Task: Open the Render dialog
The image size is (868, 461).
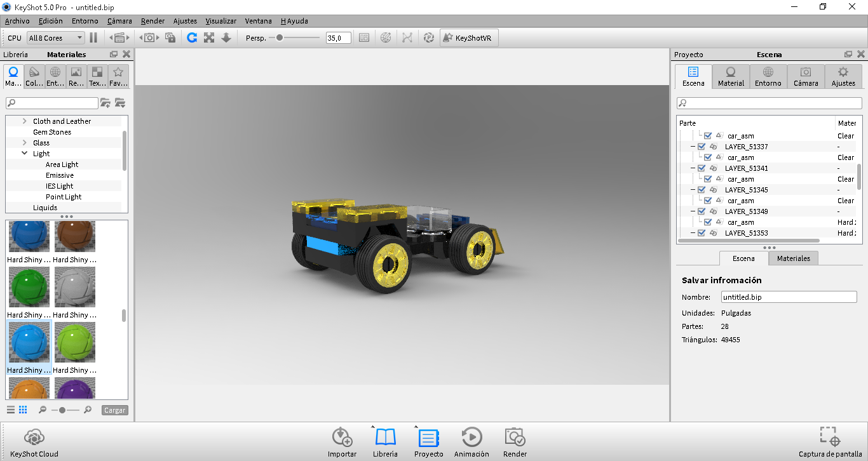Action: (x=515, y=443)
